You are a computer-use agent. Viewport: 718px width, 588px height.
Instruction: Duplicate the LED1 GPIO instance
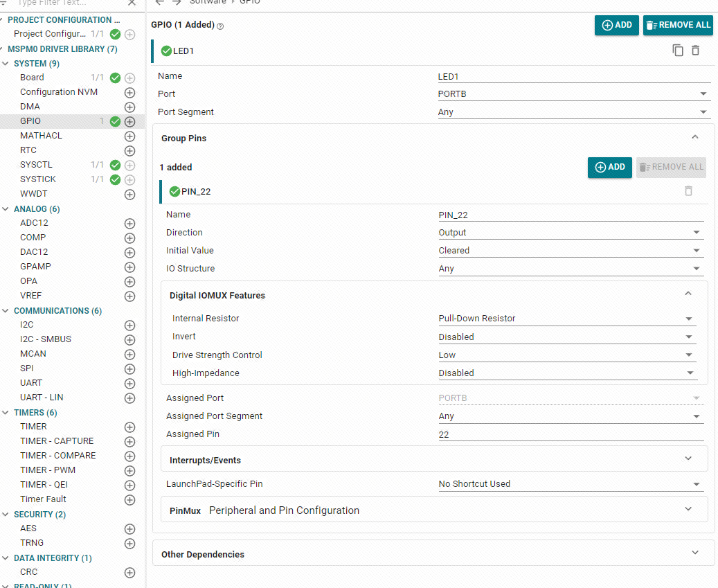tap(678, 51)
